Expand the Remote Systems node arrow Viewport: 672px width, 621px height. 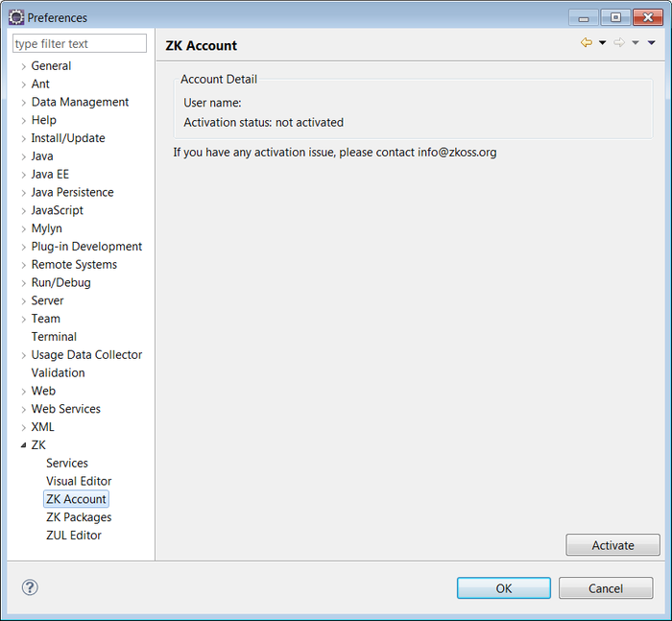click(x=24, y=265)
